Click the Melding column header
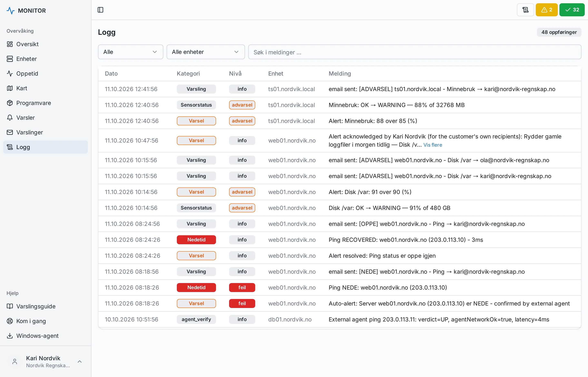The width and height of the screenshot is (588, 377). click(340, 74)
